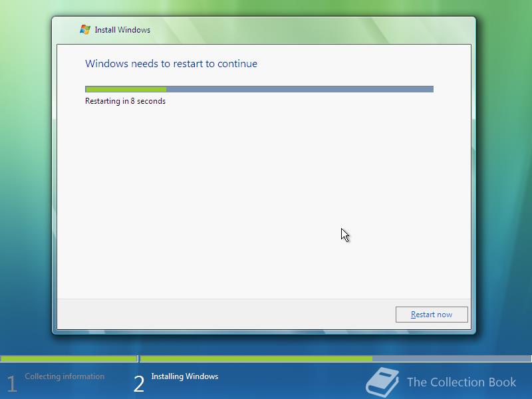Click the Installing Windows progress bar
Screen dimensions: 532x399
tap(336, 358)
